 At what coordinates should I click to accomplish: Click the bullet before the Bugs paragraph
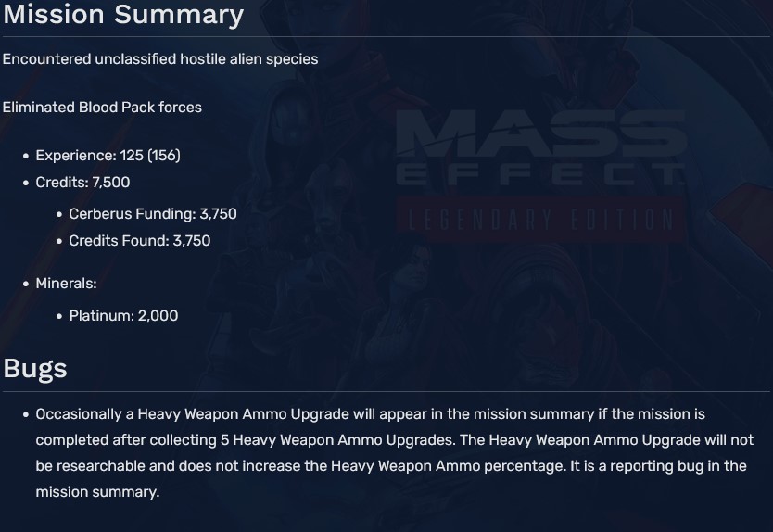click(26, 415)
